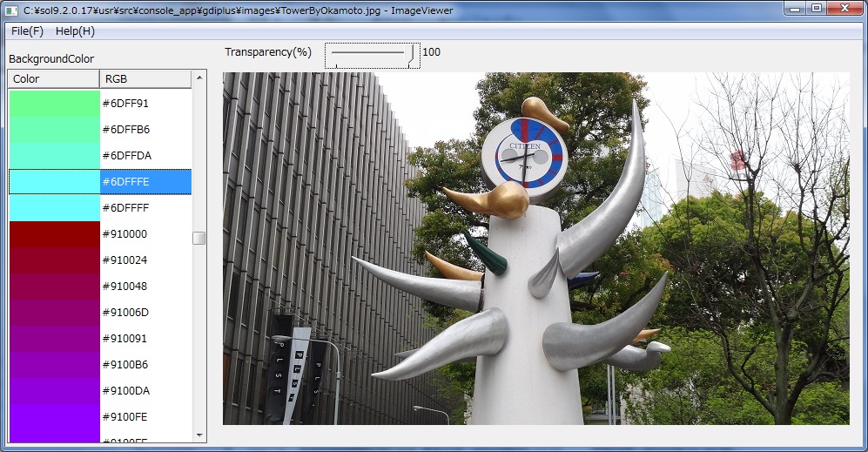Click the ImageViewer title bar app icon
The width and height of the screenshot is (868, 452).
pyautogui.click(x=11, y=10)
